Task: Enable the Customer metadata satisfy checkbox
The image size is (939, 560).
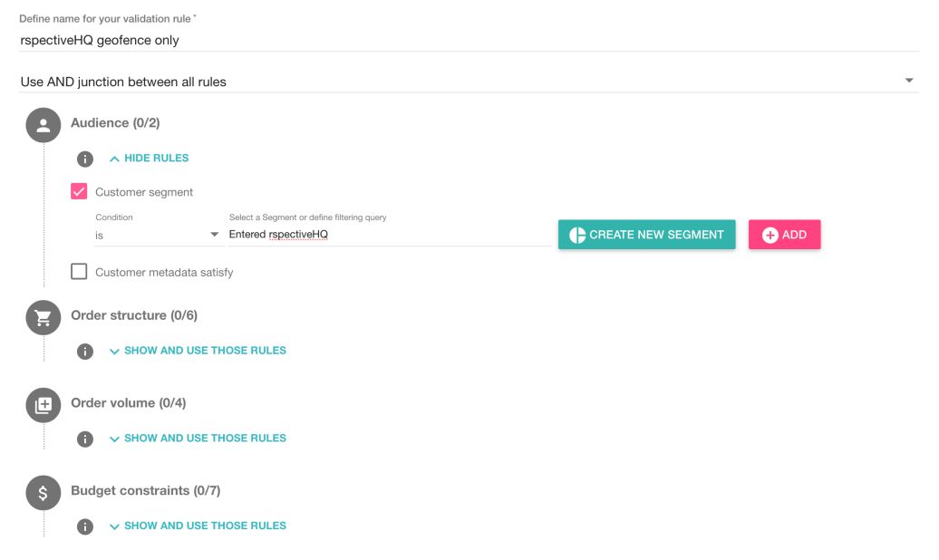Action: pos(80,272)
